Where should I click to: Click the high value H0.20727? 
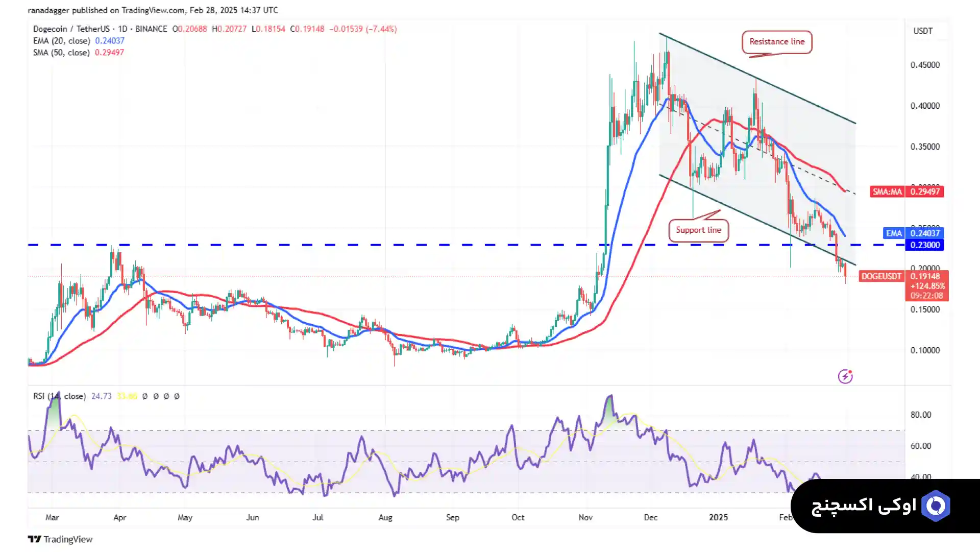click(229, 29)
